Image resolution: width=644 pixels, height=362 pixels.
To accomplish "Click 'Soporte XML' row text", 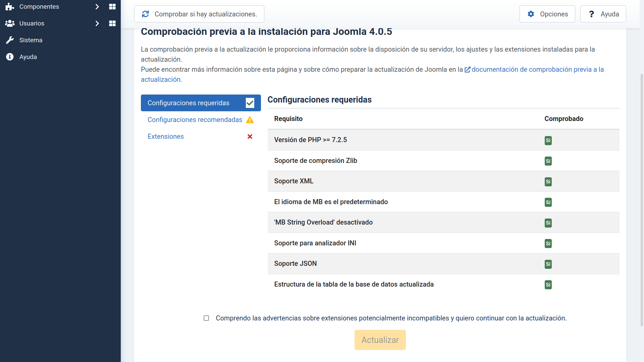I will [294, 181].
